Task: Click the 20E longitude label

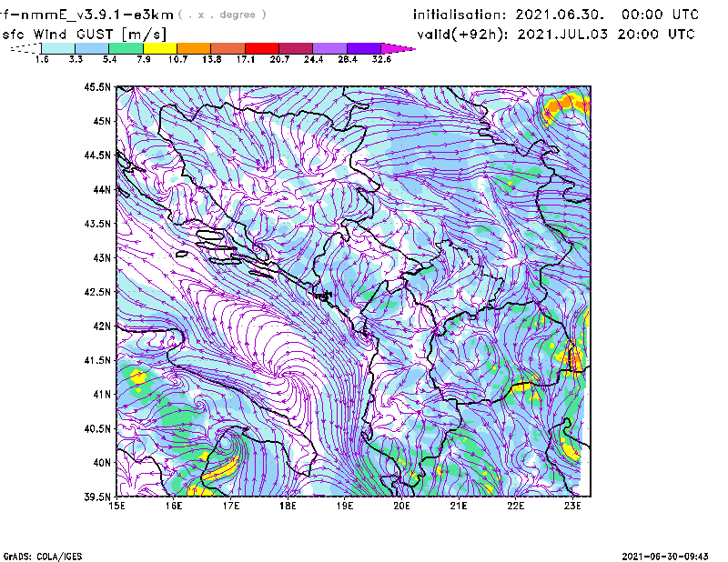Action: coord(401,506)
